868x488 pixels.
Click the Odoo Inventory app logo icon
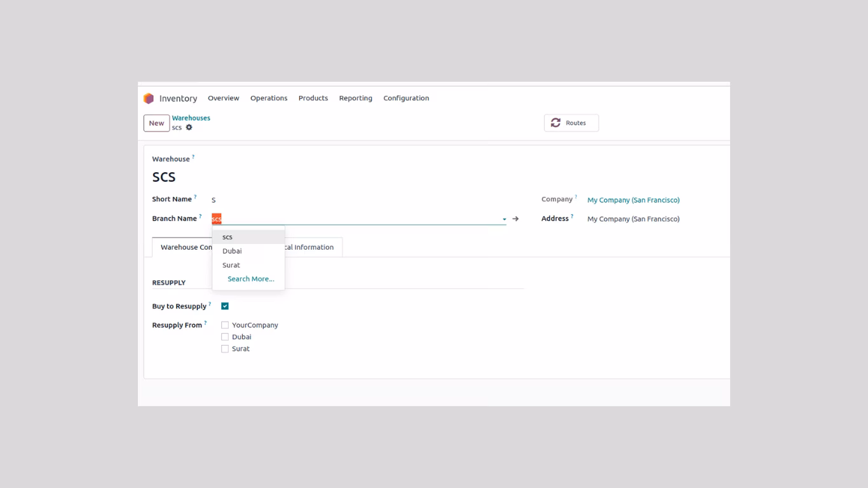(149, 98)
